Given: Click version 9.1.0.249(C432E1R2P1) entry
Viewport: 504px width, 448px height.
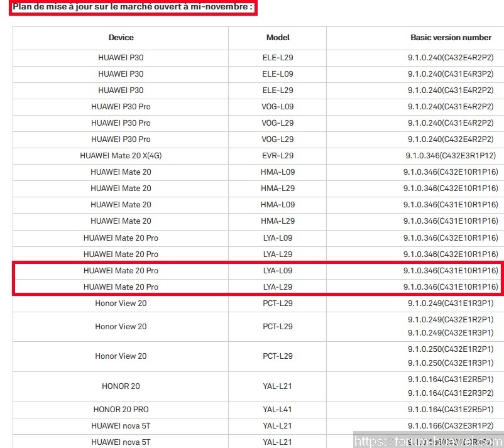Looking at the screenshot, I should coord(450,319).
